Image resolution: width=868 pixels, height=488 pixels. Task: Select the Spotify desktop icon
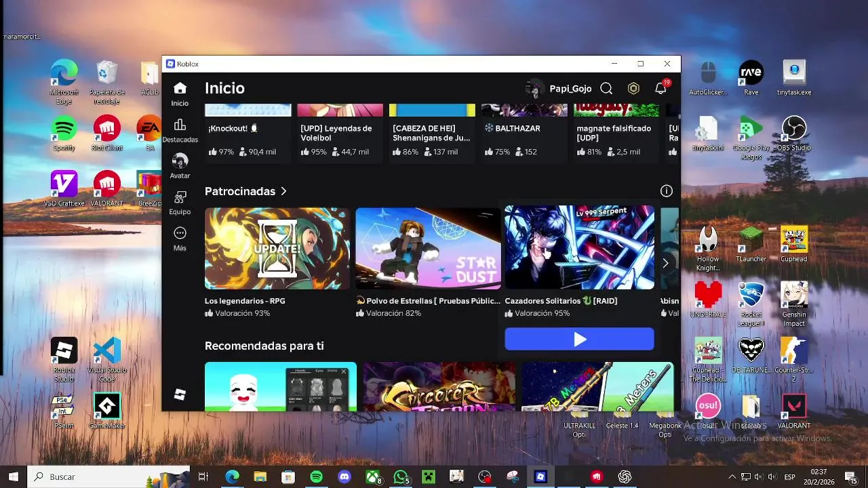pos(64,134)
